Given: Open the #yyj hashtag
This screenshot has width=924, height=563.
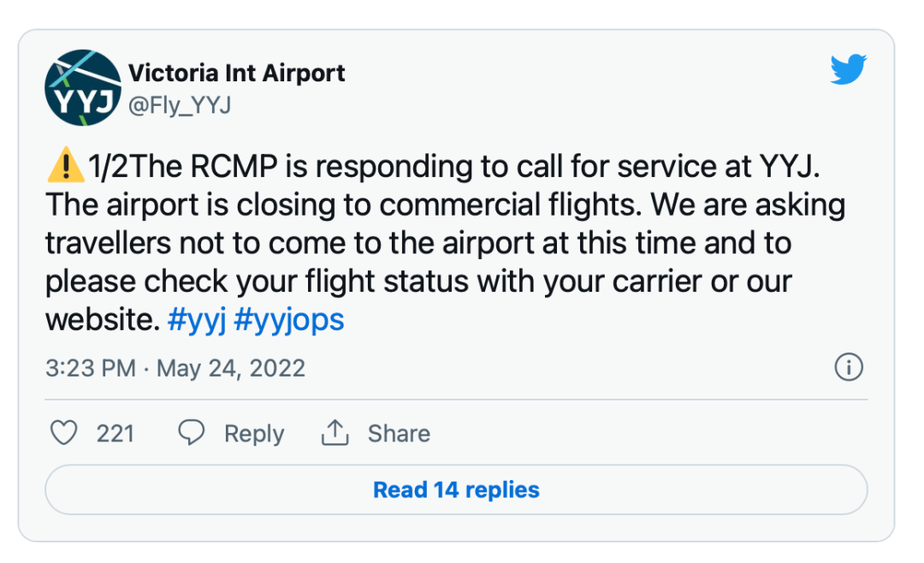Looking at the screenshot, I should 196,320.
